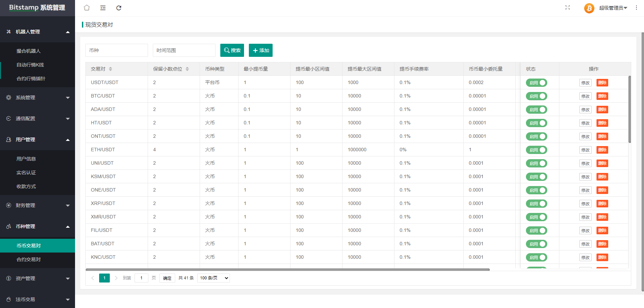The image size is (644, 308).
Task: Expand the 财务管理 sidebar menu
Action: [38, 205]
